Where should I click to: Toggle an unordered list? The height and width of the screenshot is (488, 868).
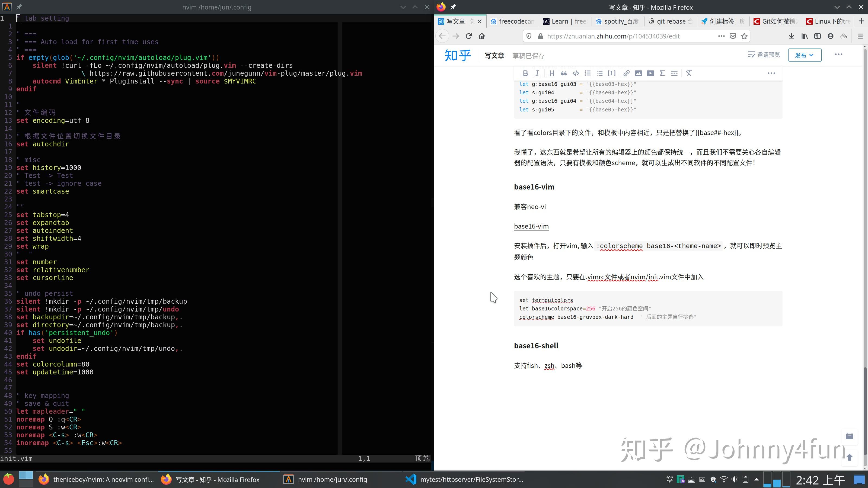pos(599,73)
